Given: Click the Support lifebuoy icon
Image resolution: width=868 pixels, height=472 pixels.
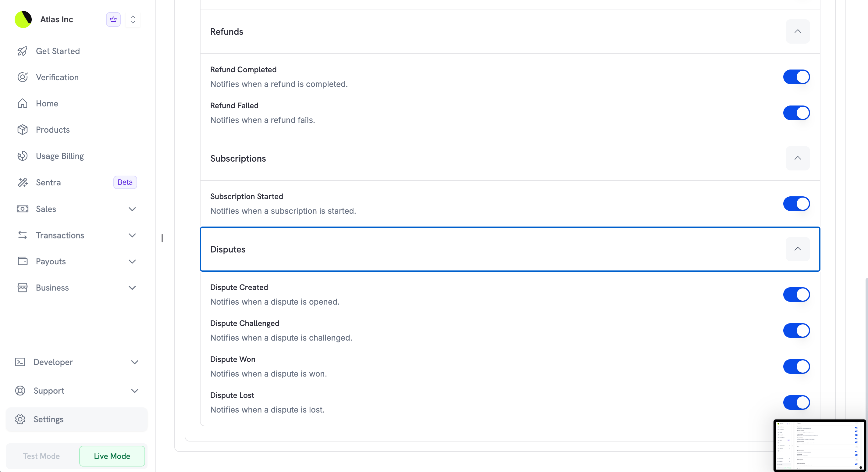Looking at the screenshot, I should coord(20,391).
